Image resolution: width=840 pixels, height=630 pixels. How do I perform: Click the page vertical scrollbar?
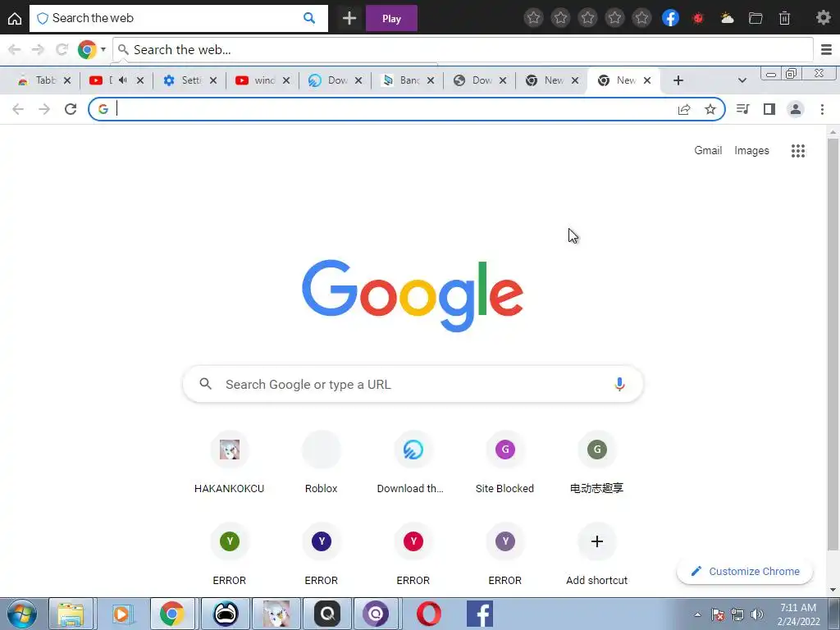click(833, 343)
